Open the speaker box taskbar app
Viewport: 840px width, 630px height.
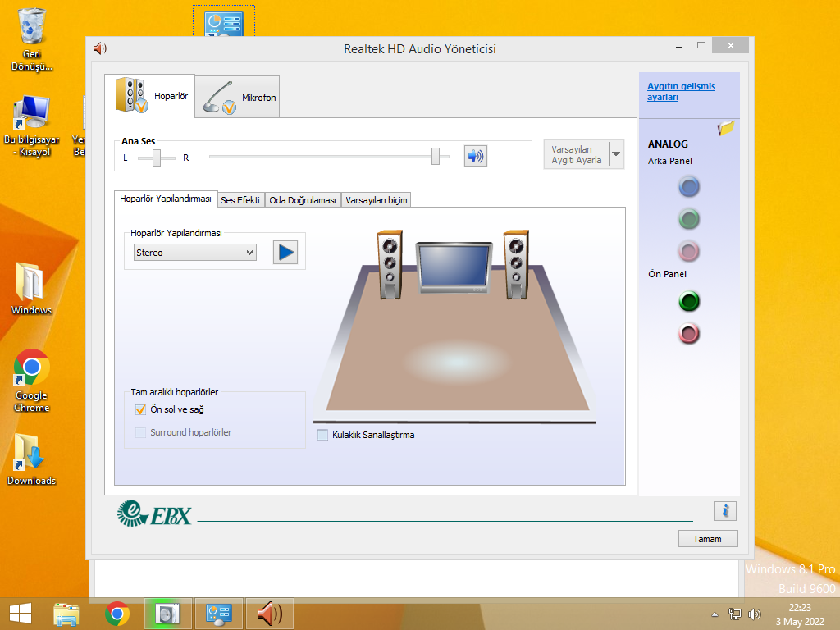click(x=168, y=614)
